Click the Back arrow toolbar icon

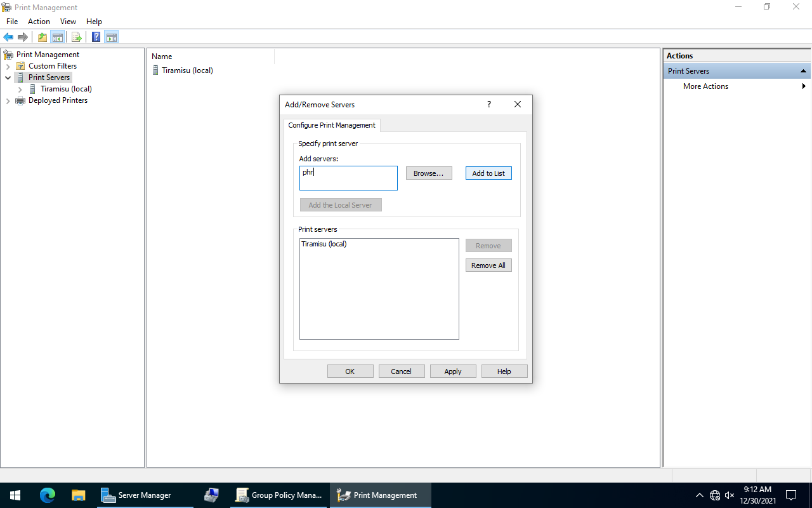(8, 37)
